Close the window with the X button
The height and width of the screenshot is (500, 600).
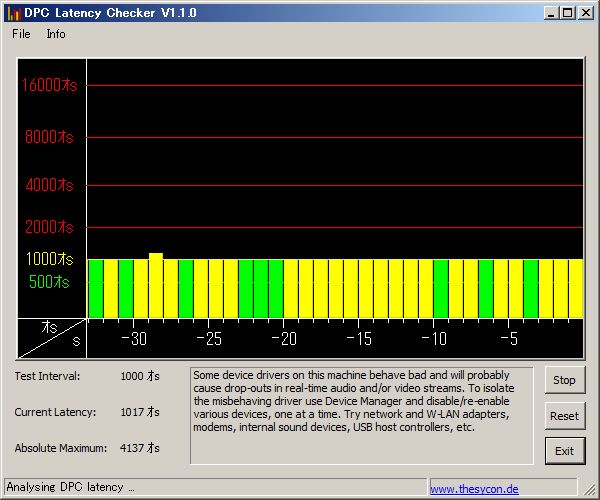[x=585, y=13]
